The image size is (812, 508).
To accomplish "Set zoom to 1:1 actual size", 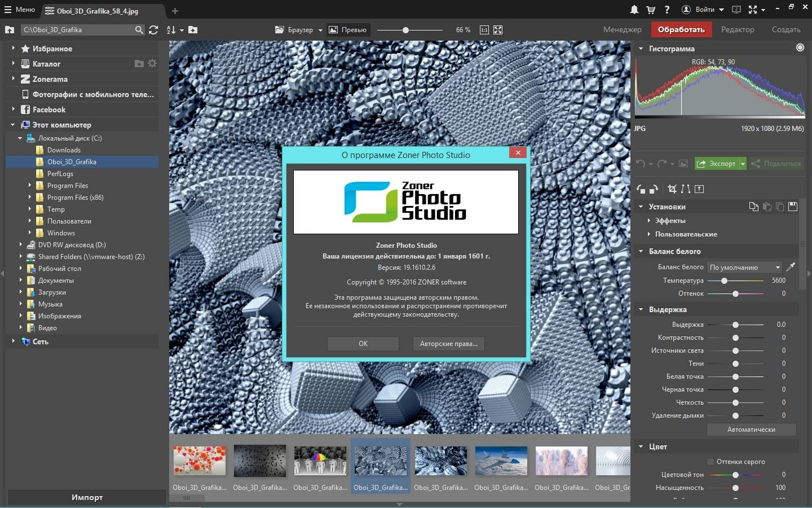I will (484, 30).
